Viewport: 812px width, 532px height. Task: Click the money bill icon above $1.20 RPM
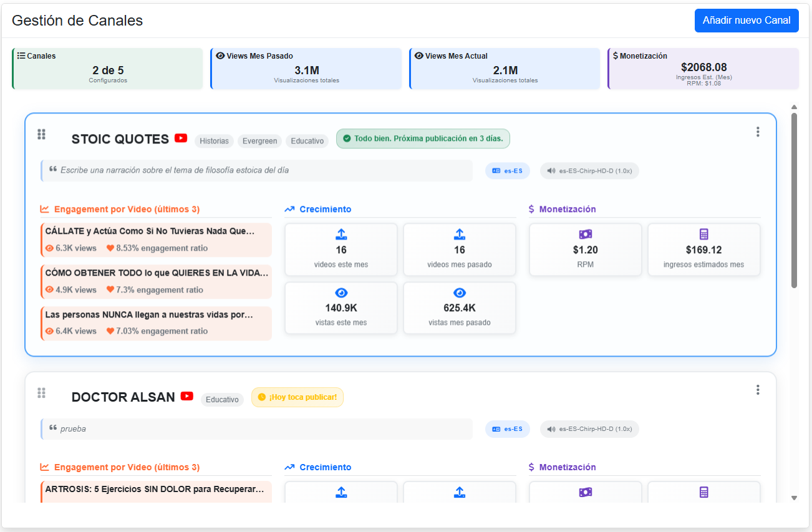coord(586,235)
